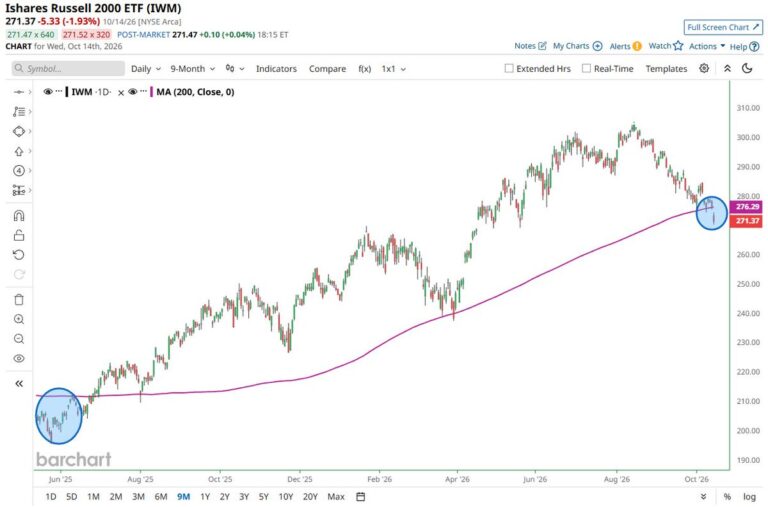Open the Templates menu
Viewport: 768px width, 507px height.
[x=666, y=69]
